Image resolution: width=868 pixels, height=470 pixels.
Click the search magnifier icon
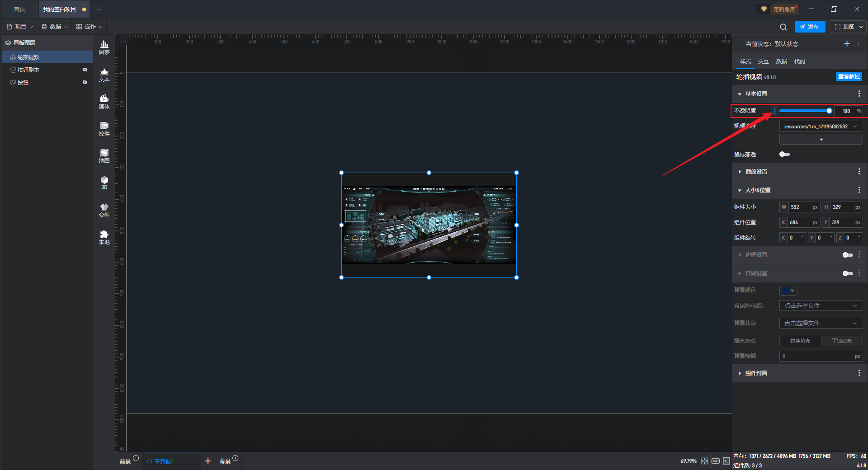[x=783, y=27]
